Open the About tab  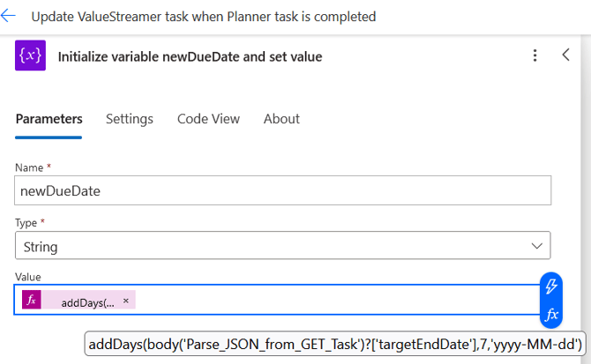[281, 119]
